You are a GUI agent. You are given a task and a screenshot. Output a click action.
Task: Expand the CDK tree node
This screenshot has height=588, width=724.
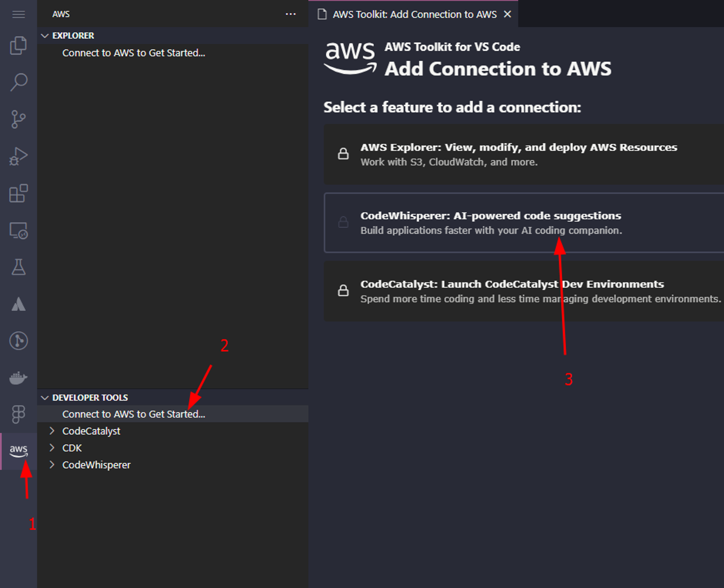tap(52, 448)
